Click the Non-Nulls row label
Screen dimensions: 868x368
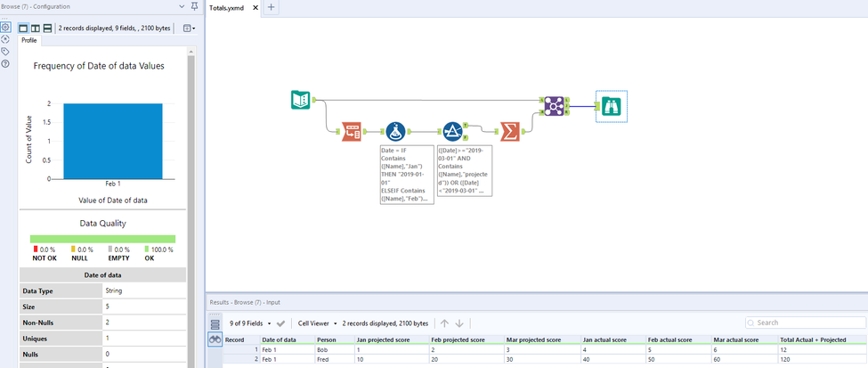coord(61,322)
